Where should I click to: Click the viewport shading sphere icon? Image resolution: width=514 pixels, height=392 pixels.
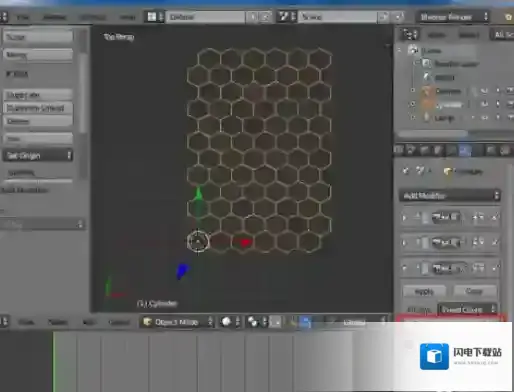226,322
